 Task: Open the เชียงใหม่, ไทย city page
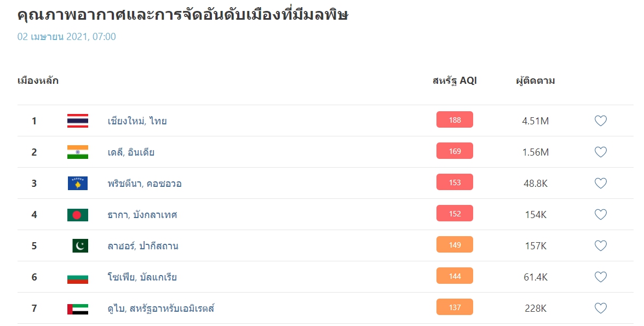(x=136, y=121)
